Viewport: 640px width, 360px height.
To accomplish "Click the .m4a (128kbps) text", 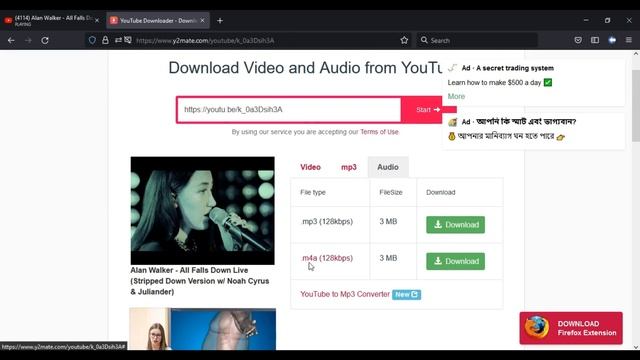I will [x=327, y=258].
